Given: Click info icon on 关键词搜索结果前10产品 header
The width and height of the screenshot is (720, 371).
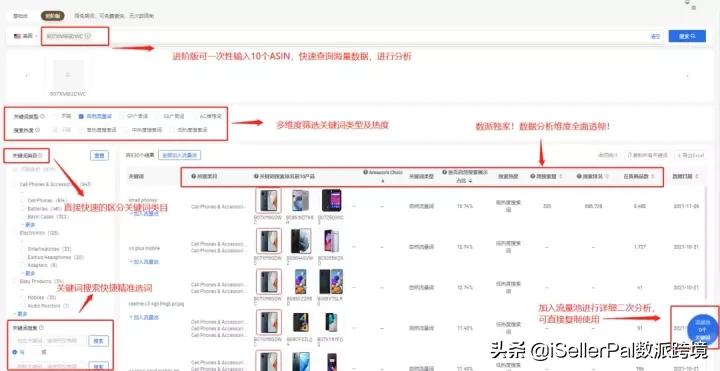Looking at the screenshot, I should pyautogui.click(x=256, y=176).
